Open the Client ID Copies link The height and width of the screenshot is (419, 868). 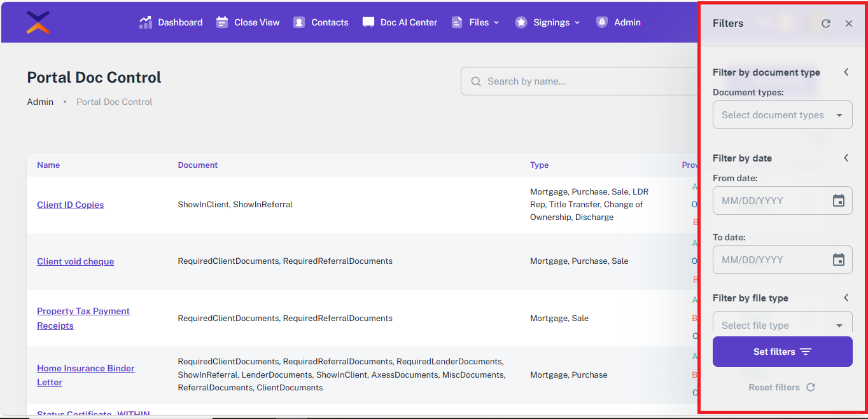pos(70,205)
